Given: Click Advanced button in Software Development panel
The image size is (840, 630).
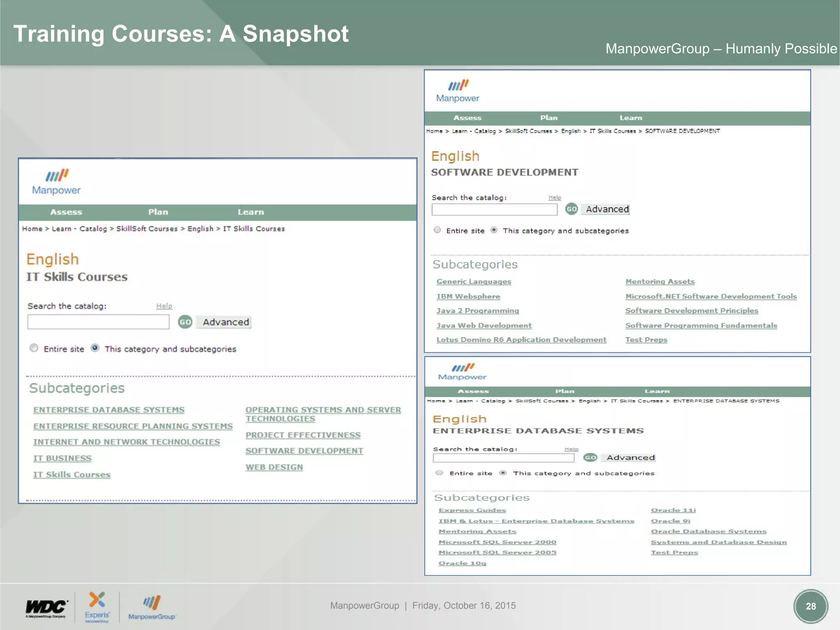Looking at the screenshot, I should point(605,209).
